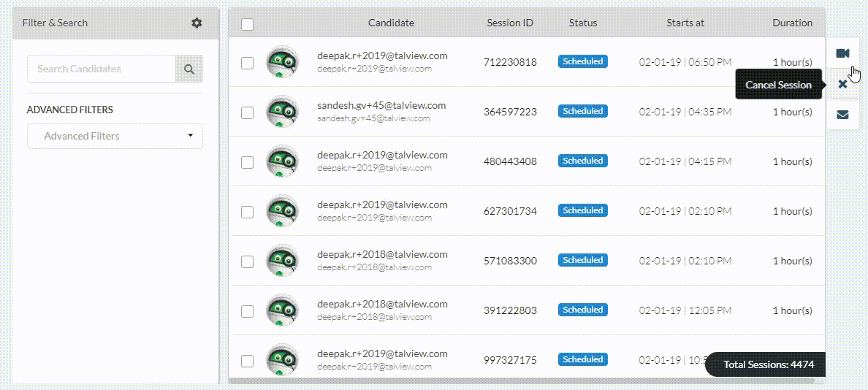Click the Advanced Filters dropdown arrow

[x=191, y=136]
